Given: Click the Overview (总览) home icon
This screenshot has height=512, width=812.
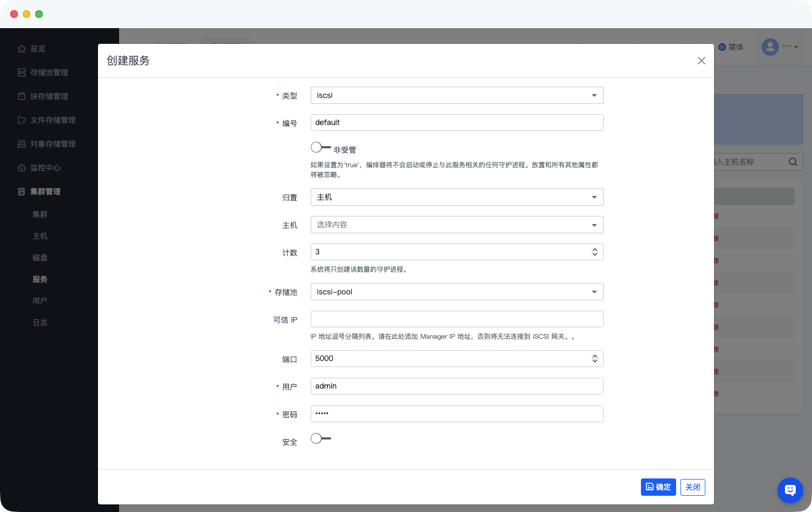Looking at the screenshot, I should (22, 49).
